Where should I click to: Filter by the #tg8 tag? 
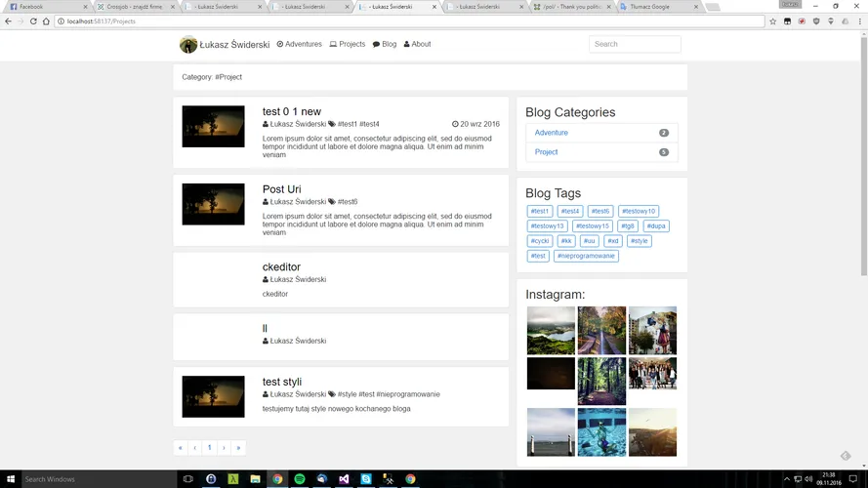[x=627, y=225]
